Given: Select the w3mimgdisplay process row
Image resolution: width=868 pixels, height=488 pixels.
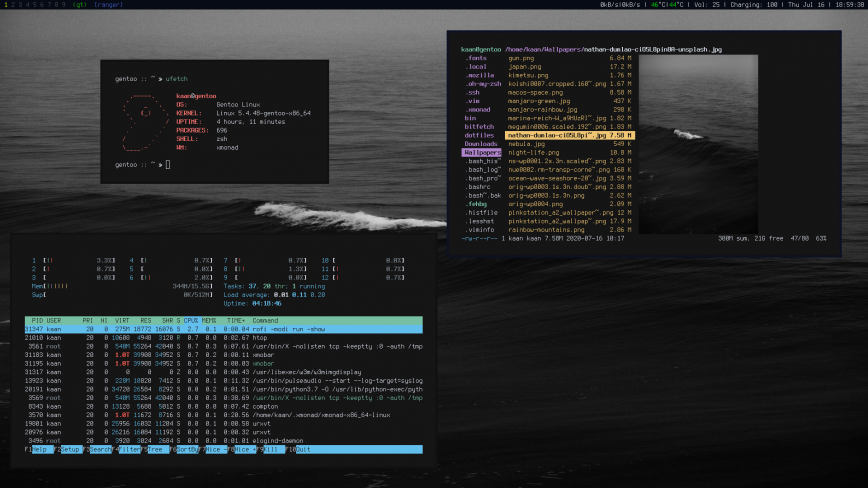Looking at the screenshot, I should point(224,372).
